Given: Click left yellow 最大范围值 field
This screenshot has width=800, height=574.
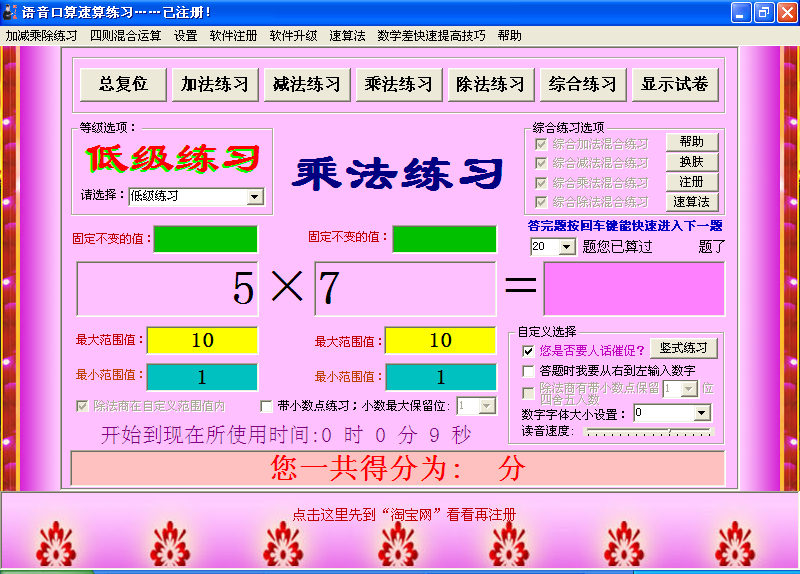Looking at the screenshot, I should [202, 340].
